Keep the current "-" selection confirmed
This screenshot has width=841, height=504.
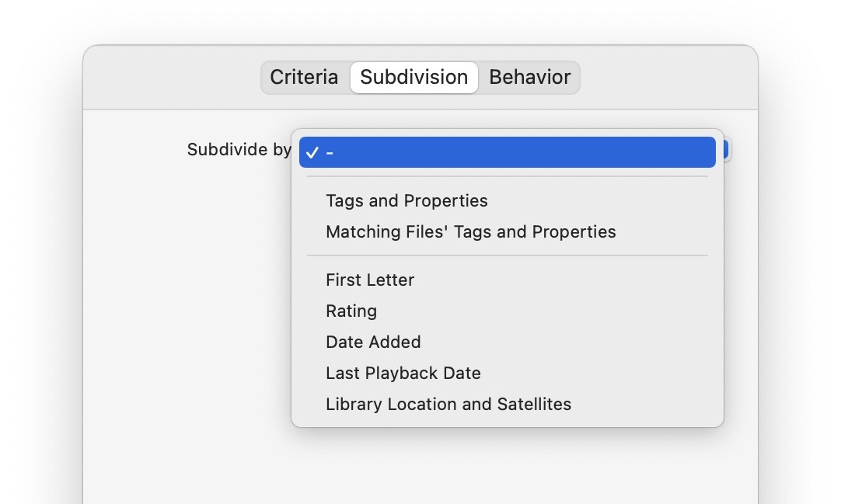tap(507, 152)
